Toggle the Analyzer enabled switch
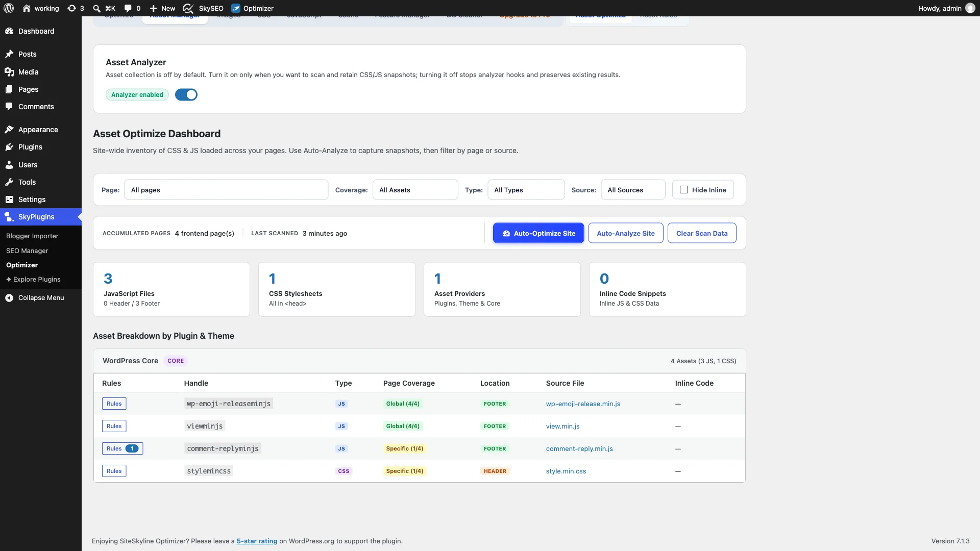 [x=186, y=95]
